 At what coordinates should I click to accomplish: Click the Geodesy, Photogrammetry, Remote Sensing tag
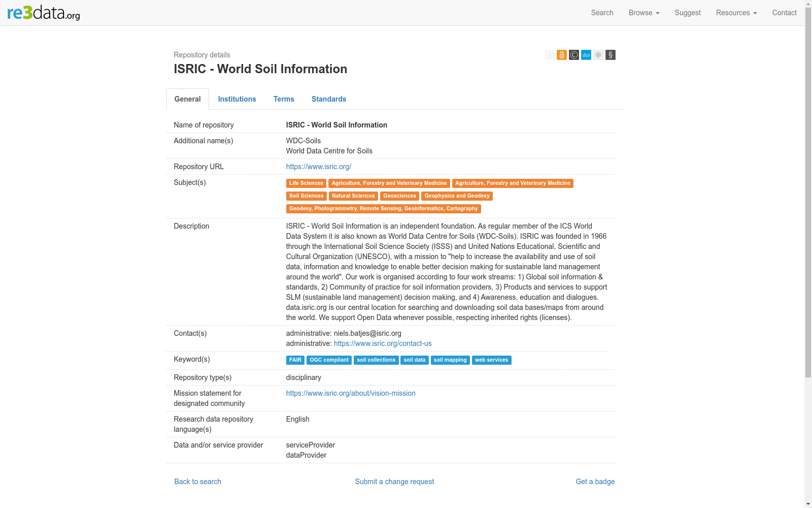pyautogui.click(x=384, y=209)
